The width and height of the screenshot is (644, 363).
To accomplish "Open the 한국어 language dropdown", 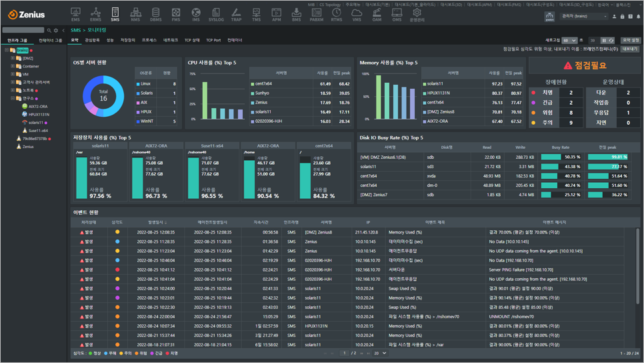I will (x=605, y=5).
